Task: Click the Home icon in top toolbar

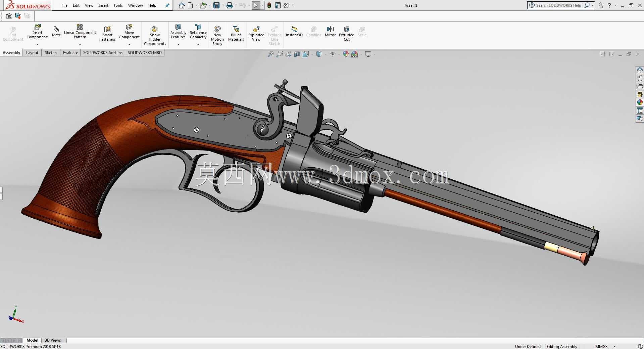Action: tap(182, 5)
